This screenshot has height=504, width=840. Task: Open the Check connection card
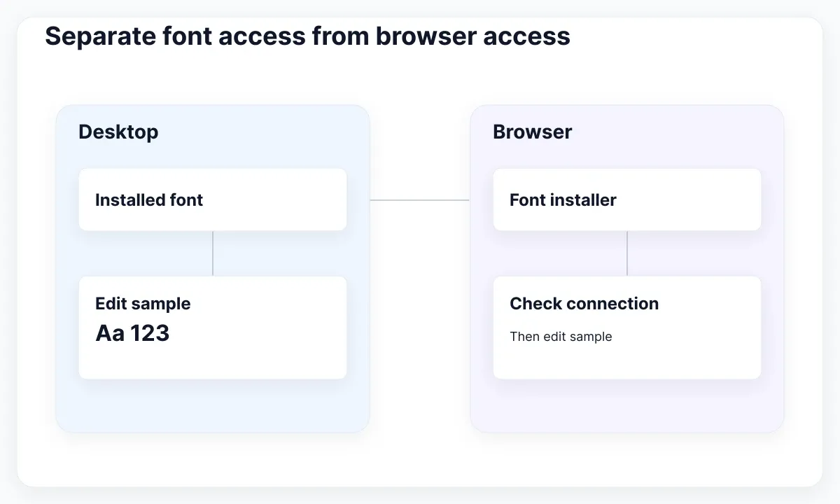(627, 328)
